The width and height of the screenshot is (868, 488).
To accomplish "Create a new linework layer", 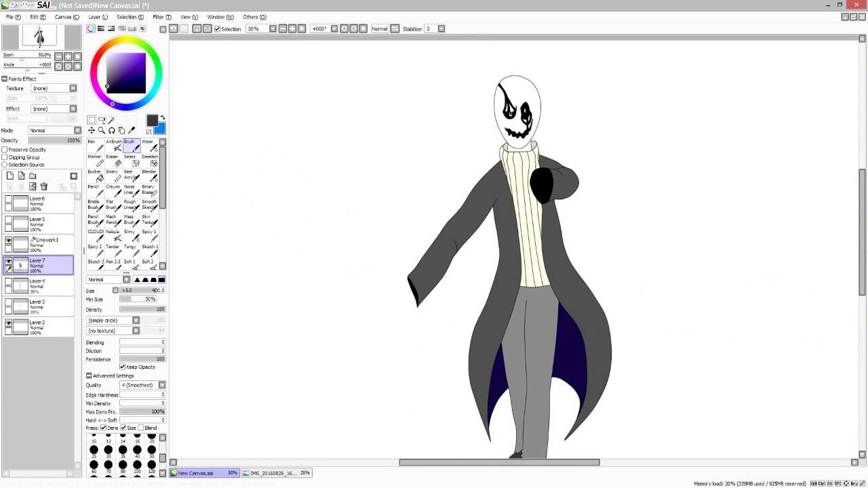I will (21, 176).
